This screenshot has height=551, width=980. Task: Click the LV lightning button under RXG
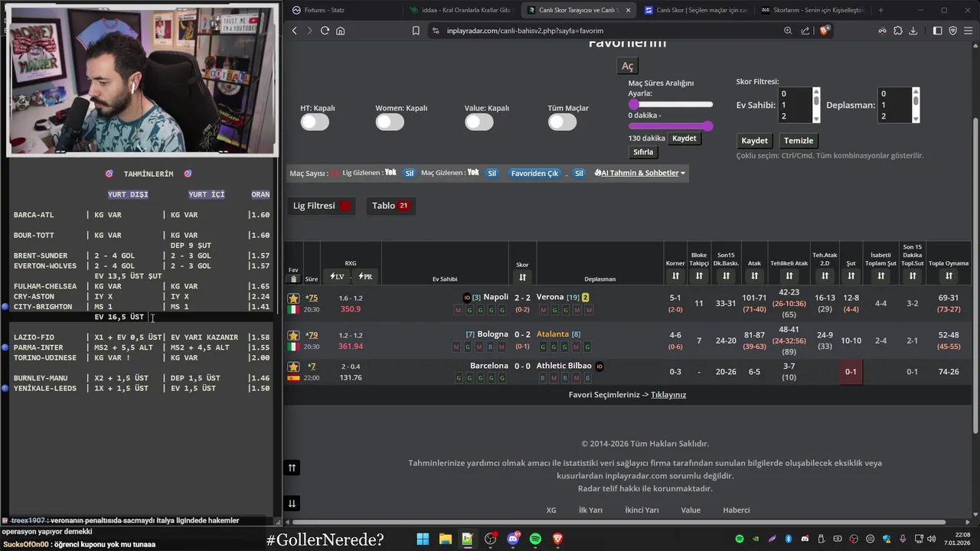click(x=336, y=276)
